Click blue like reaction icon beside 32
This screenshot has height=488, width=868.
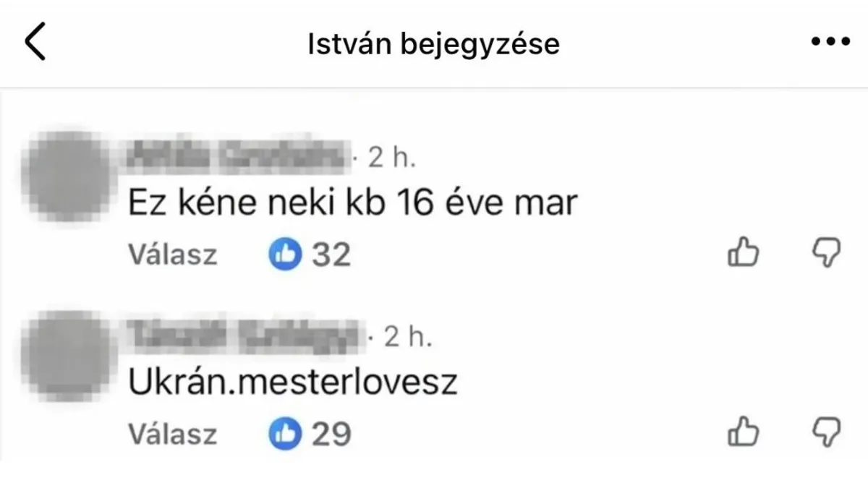(x=285, y=254)
